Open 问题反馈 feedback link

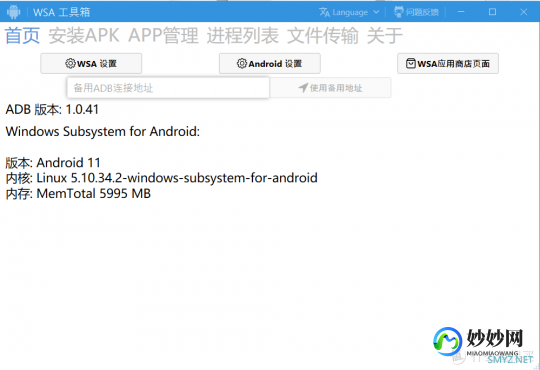click(417, 12)
